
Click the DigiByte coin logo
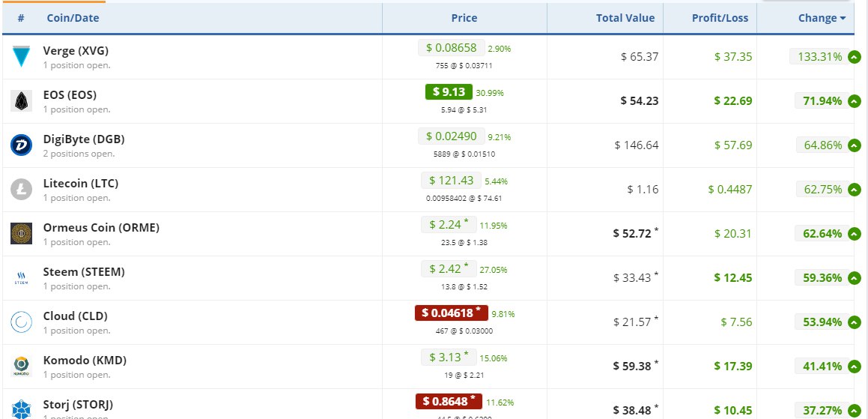[x=21, y=145]
